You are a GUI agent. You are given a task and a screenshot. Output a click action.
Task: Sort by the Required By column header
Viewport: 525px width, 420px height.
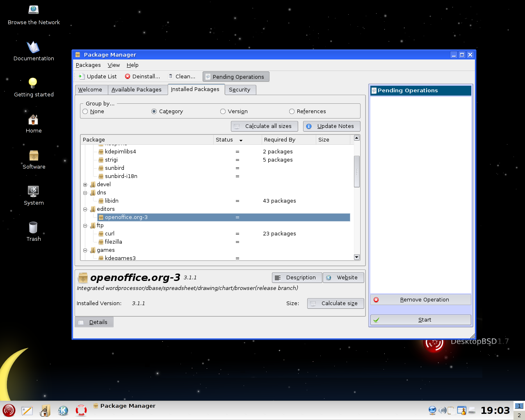289,140
